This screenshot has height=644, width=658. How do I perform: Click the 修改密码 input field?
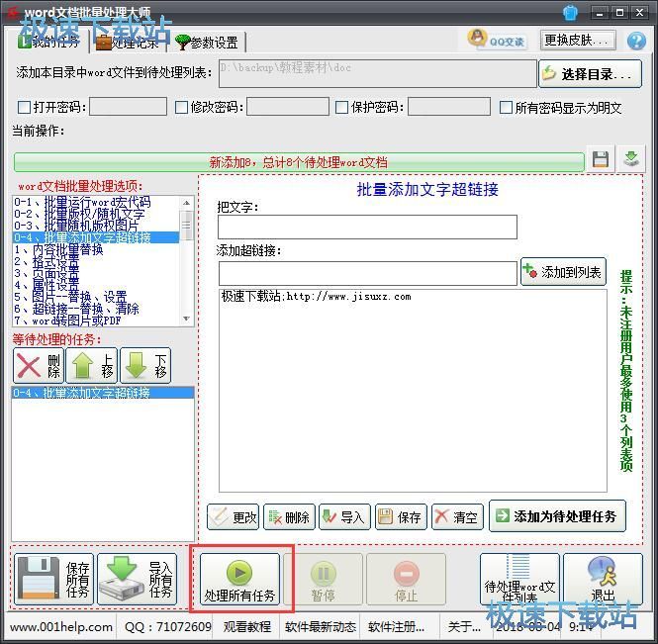288,107
